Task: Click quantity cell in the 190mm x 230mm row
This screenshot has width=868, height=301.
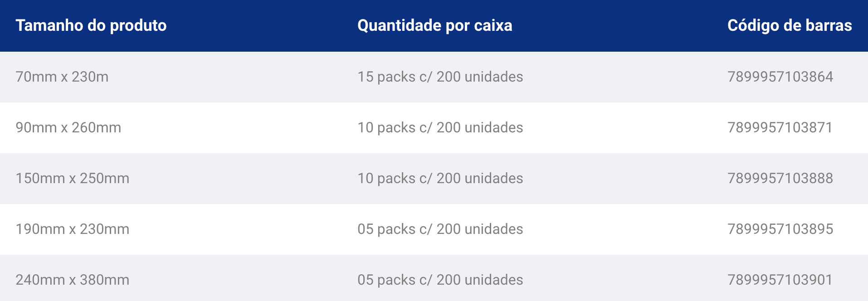Action: point(440,229)
